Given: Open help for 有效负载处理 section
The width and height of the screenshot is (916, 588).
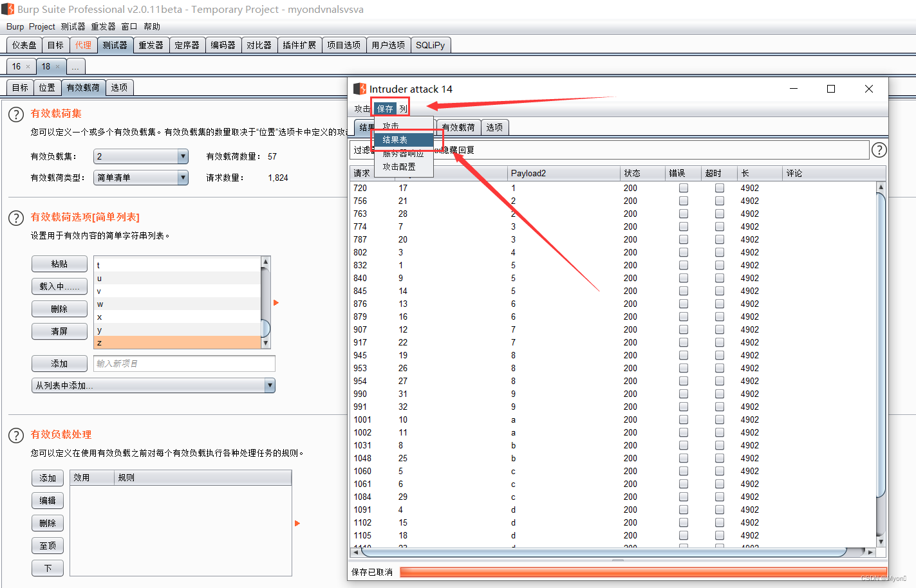Looking at the screenshot, I should (16, 436).
